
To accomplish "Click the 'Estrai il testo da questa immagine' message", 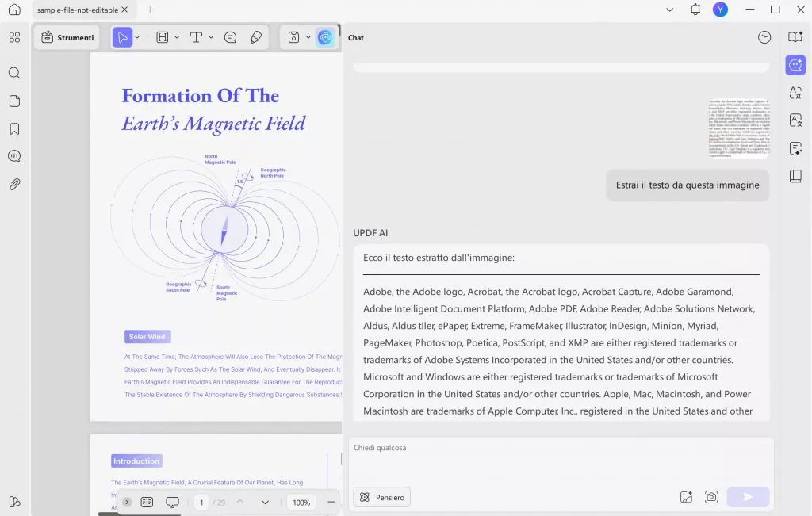I will pyautogui.click(x=688, y=185).
